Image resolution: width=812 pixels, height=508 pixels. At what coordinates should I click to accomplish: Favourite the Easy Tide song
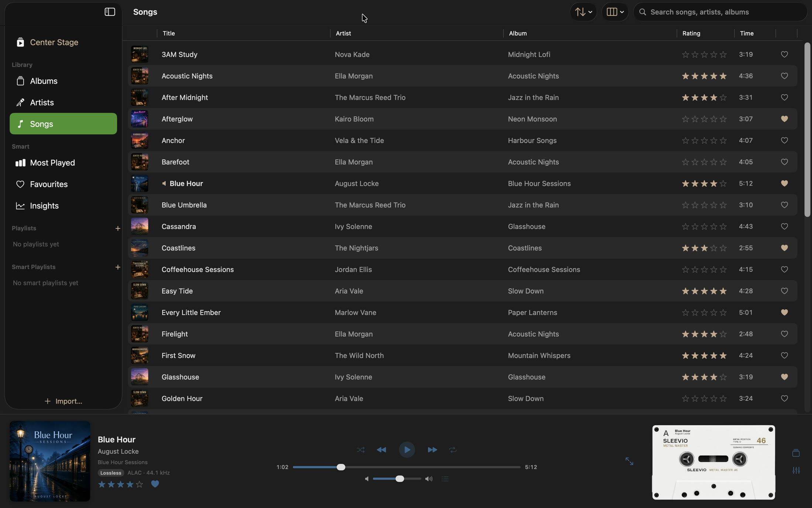pyautogui.click(x=784, y=291)
